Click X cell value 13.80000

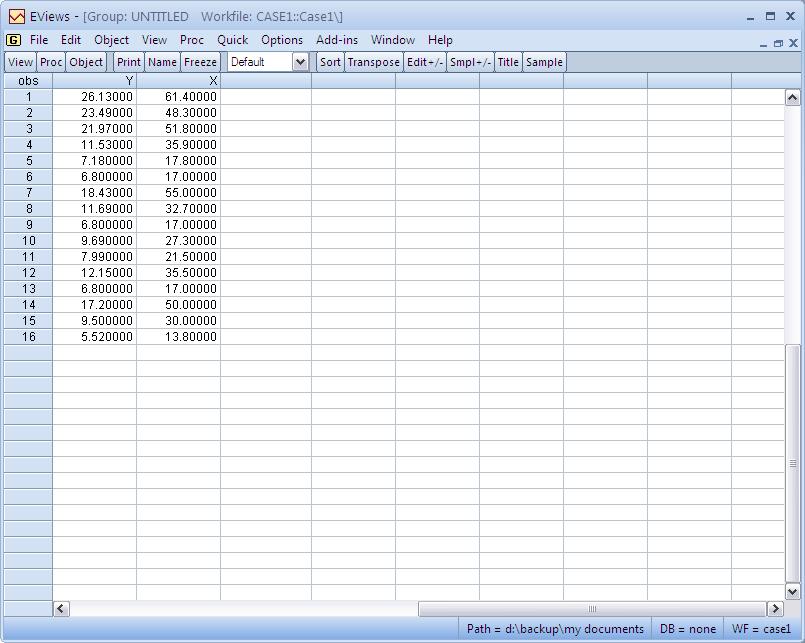point(179,336)
